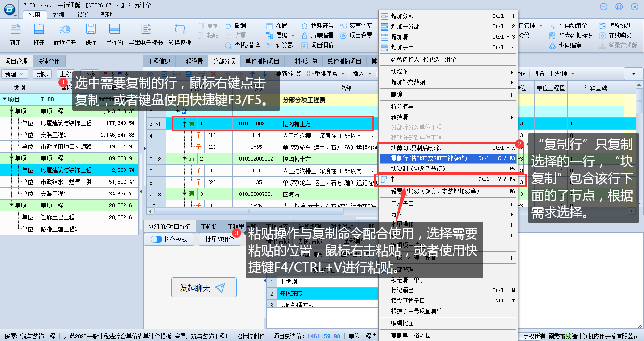The width and height of the screenshot is (644, 341).
Task: Click 刷新&计算 toolbar button
Action: 289,73
